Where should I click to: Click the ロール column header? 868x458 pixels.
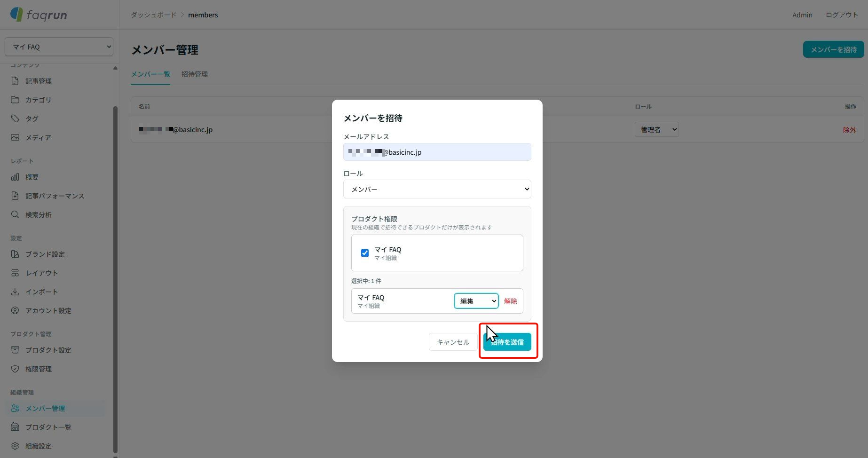click(643, 107)
